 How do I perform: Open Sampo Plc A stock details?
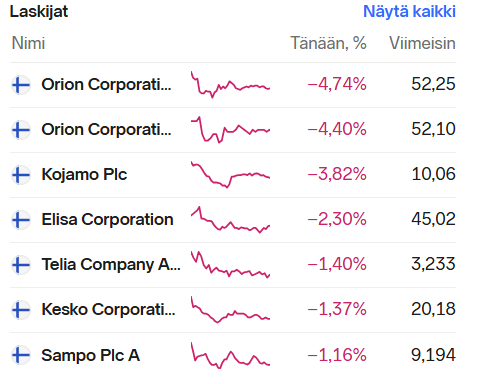pyautogui.click(x=90, y=355)
